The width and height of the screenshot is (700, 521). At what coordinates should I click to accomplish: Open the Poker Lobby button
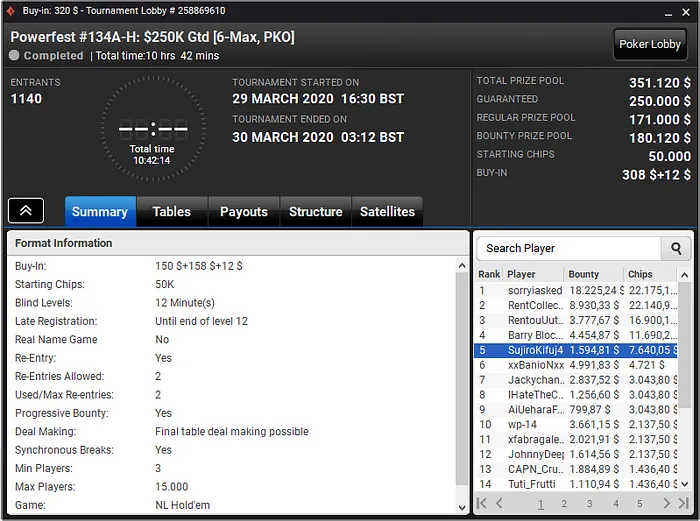click(x=650, y=44)
